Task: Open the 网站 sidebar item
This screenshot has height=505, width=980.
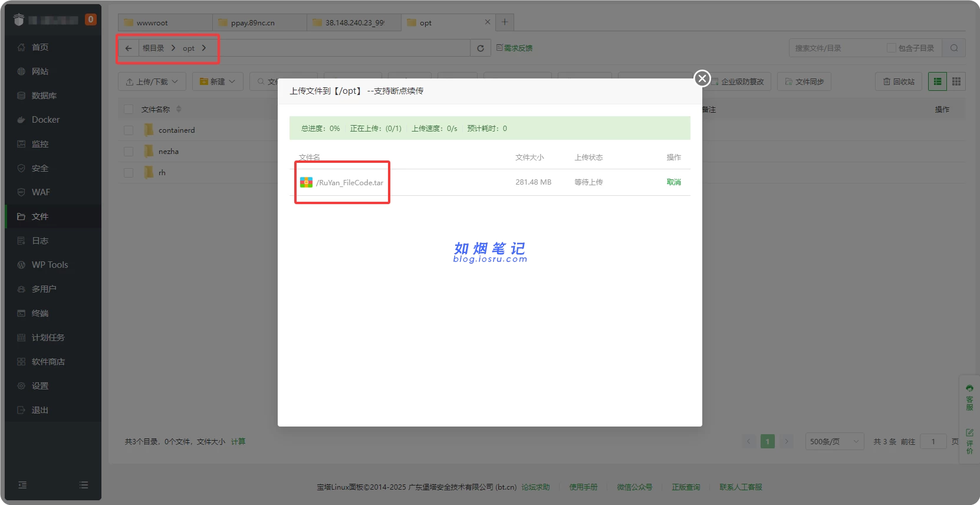Action: tap(53, 71)
